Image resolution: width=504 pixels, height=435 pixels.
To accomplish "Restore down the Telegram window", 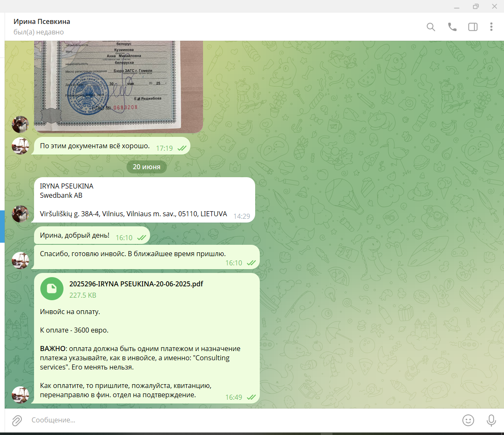I will pyautogui.click(x=476, y=6).
